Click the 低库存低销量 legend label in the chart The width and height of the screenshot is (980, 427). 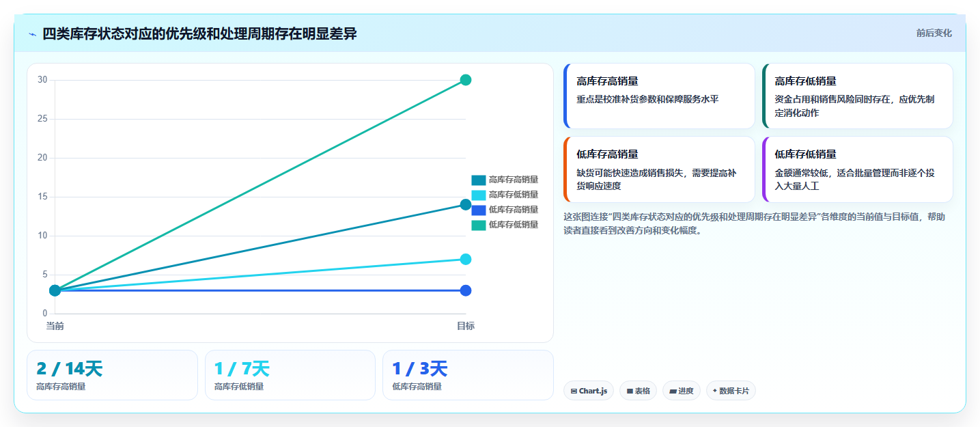coord(514,225)
